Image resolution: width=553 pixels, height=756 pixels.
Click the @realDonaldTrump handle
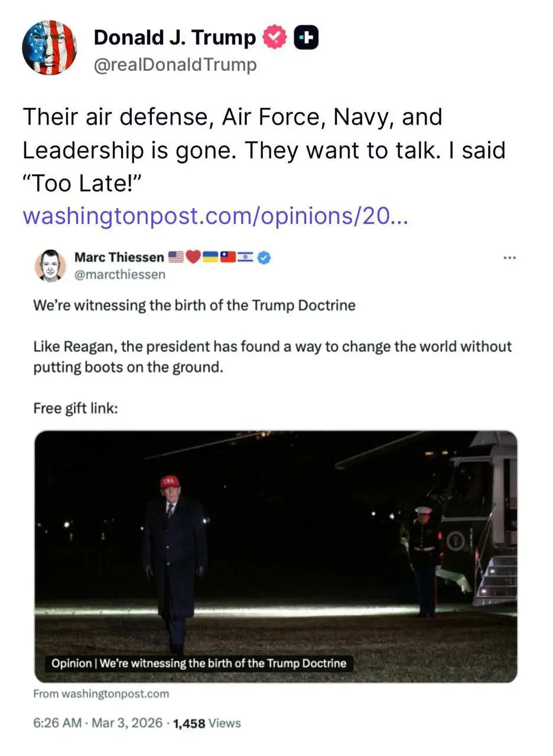pyautogui.click(x=175, y=64)
